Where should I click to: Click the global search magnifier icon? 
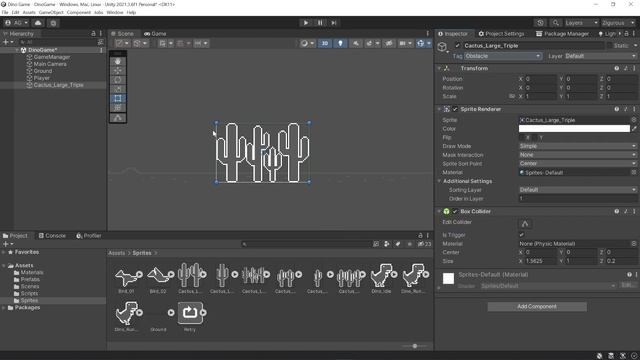click(x=555, y=23)
